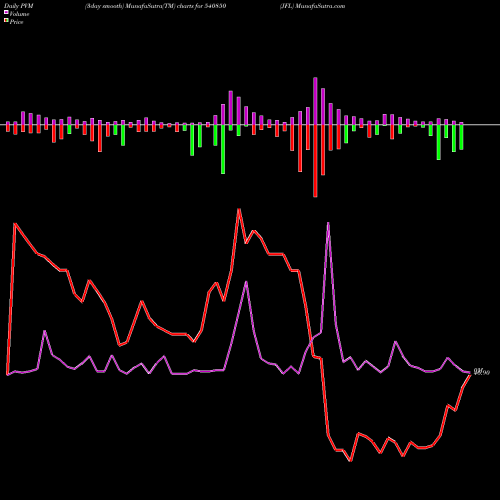Click the '(3day smooth) MunafaSutra(TM) charts for 540850' heading
Image resolution: width=500 pixels, height=500 pixels.
155,6
